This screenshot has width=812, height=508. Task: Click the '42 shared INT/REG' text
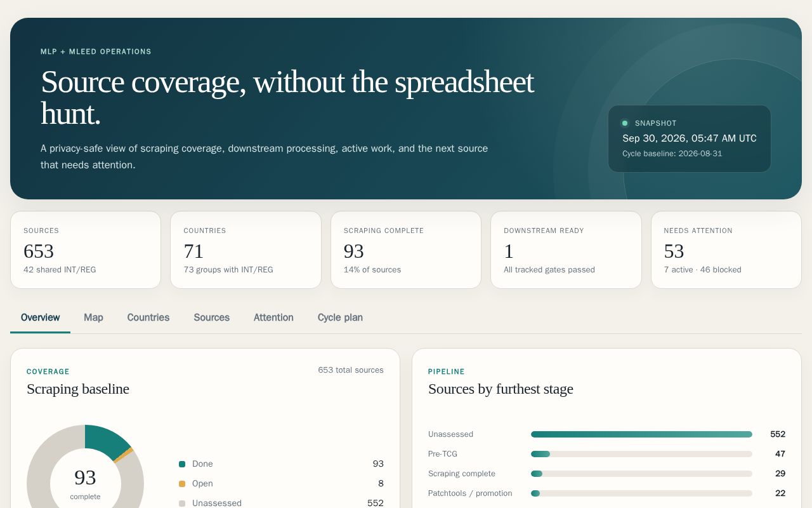60,270
